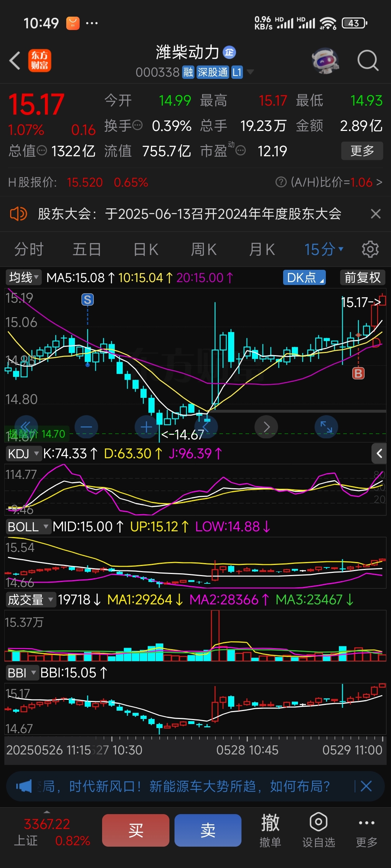Tap the stock code 000338
This screenshot has height=868, width=391.
[x=157, y=72]
